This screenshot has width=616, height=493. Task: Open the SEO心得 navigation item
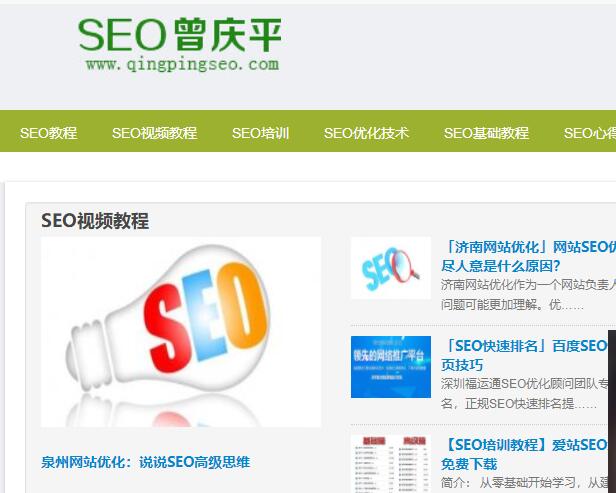[590, 133]
